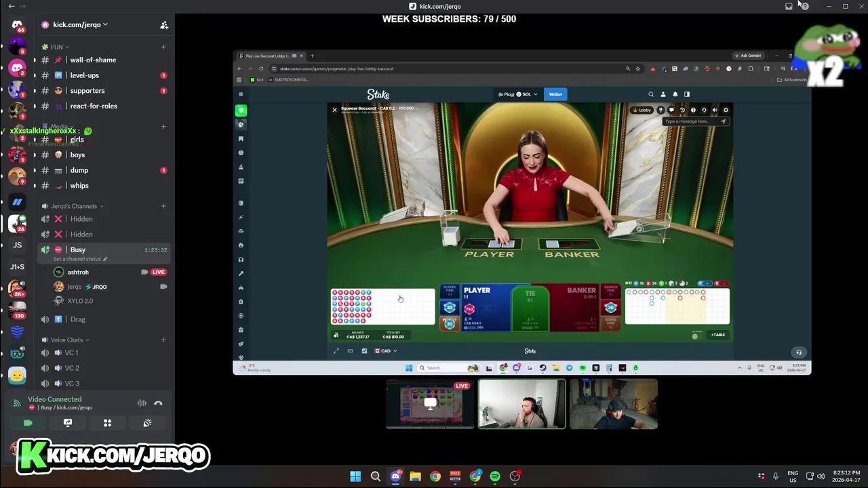Select the right webcam video tile
Screen dimensions: 868x488
click(x=613, y=404)
